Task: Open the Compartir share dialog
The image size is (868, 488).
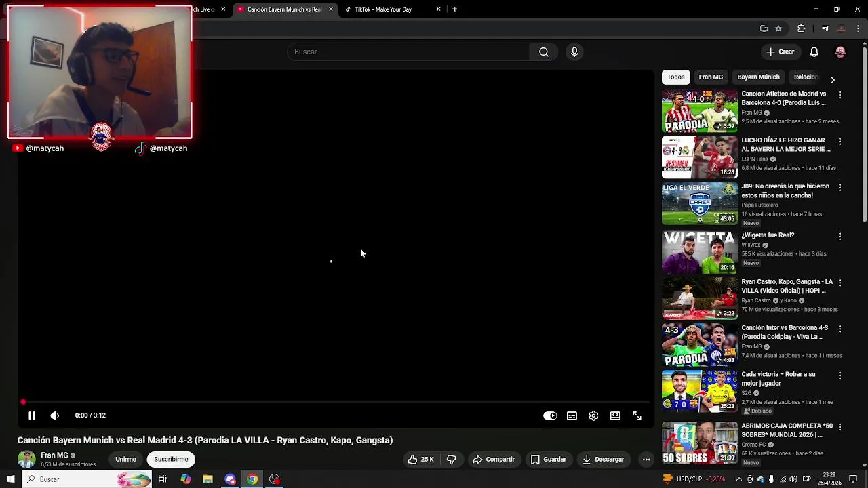Action: [x=494, y=459]
